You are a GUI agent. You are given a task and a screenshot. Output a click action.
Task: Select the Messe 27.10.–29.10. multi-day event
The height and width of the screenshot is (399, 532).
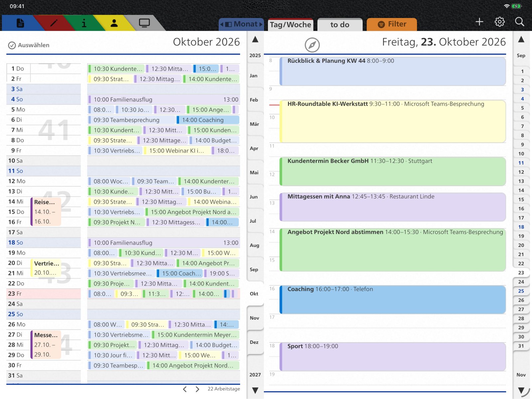(46, 344)
